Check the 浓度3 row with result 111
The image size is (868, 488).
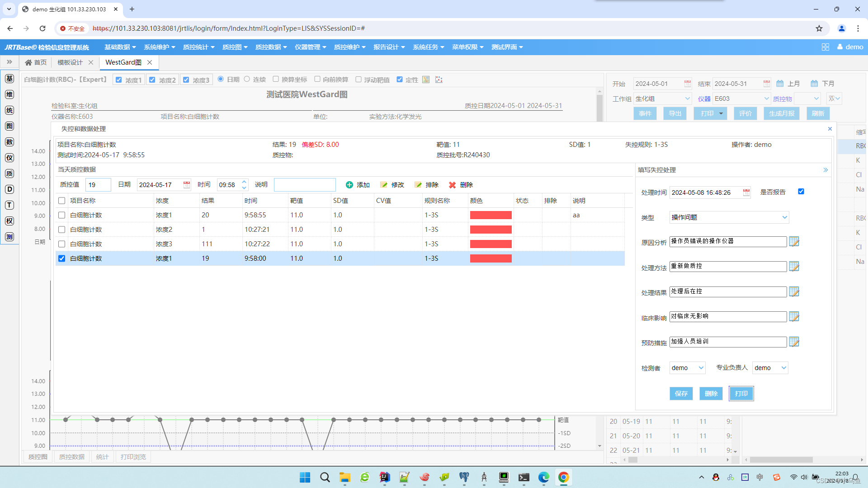tap(62, 244)
